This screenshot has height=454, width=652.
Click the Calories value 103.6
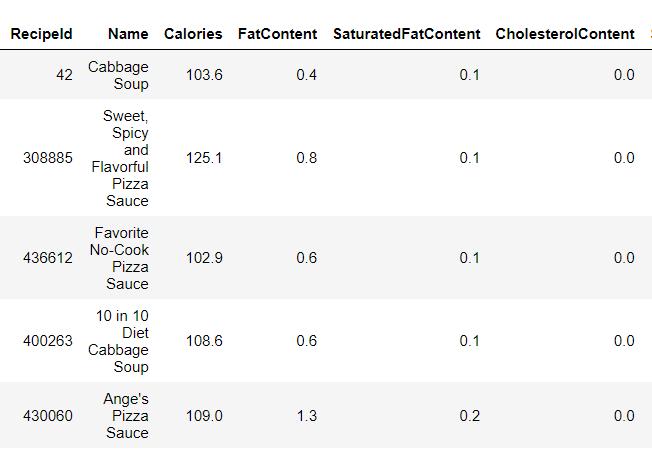(204, 75)
